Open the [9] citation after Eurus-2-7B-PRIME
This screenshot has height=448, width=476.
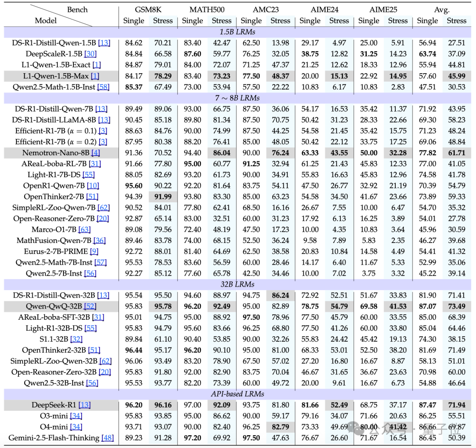click(94, 251)
